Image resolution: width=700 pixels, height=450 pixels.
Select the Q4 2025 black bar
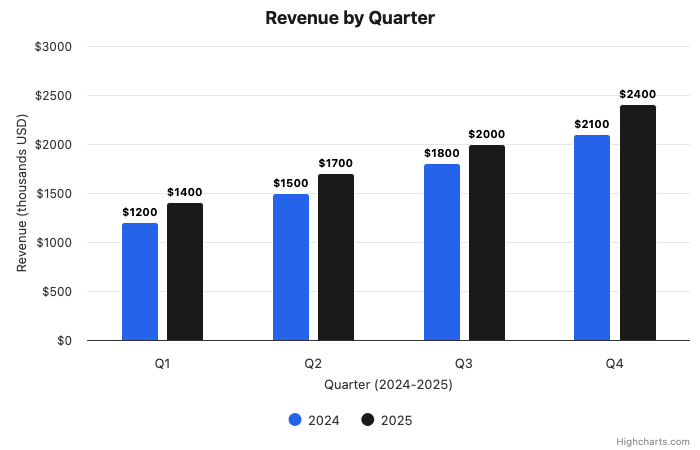click(638, 223)
